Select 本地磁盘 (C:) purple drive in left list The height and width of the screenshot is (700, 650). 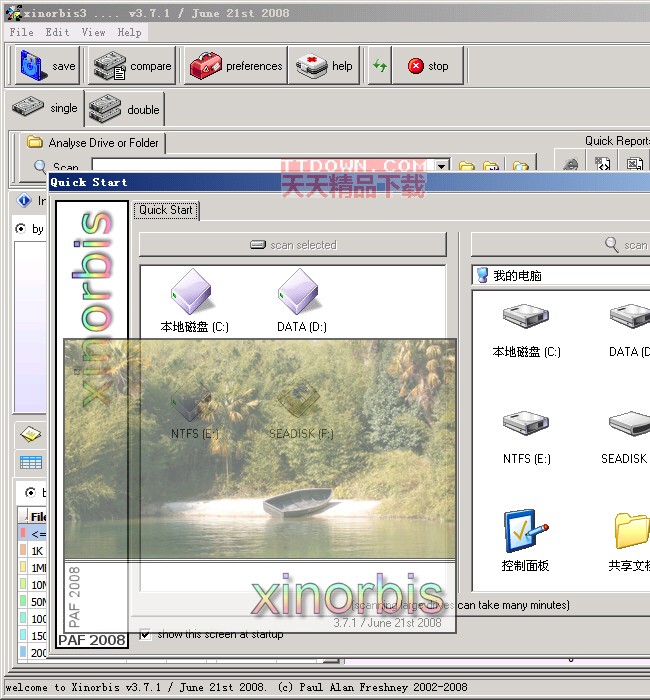[194, 301]
